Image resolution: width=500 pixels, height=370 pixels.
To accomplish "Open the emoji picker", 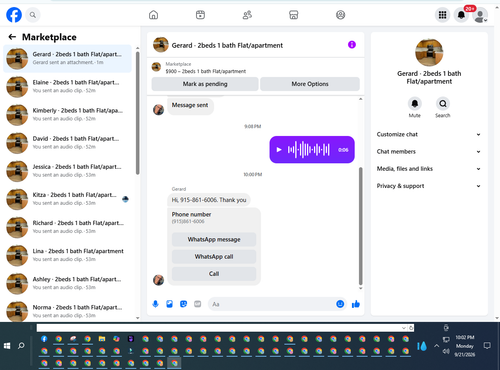I will 340,304.
